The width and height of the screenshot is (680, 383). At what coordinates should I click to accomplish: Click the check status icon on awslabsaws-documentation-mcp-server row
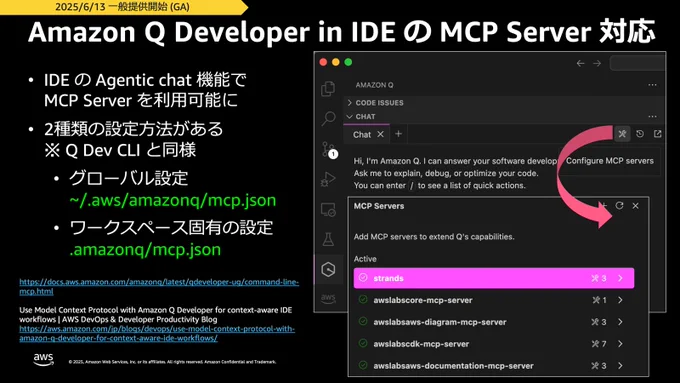[x=363, y=365]
